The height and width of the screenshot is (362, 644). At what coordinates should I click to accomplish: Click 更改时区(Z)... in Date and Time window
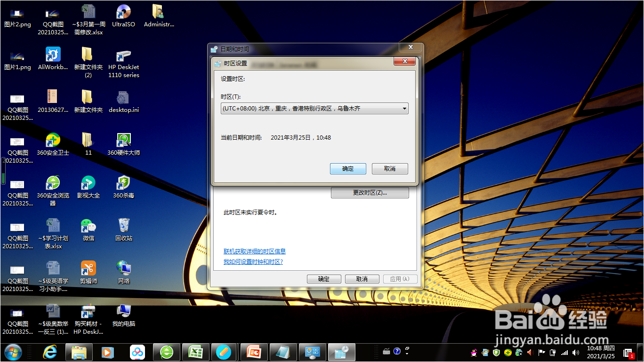[370, 193]
